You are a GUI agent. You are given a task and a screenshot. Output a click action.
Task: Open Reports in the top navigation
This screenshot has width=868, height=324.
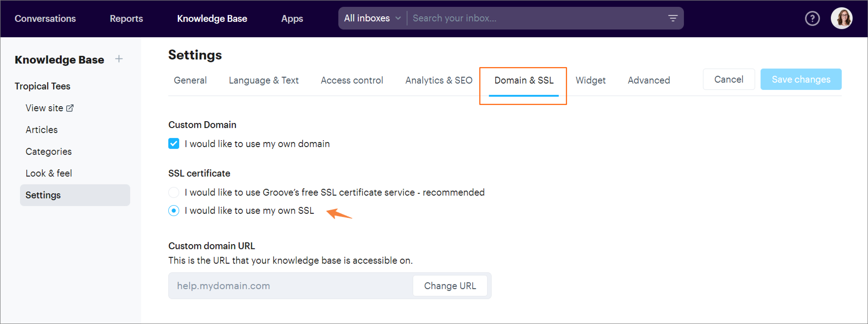point(126,19)
